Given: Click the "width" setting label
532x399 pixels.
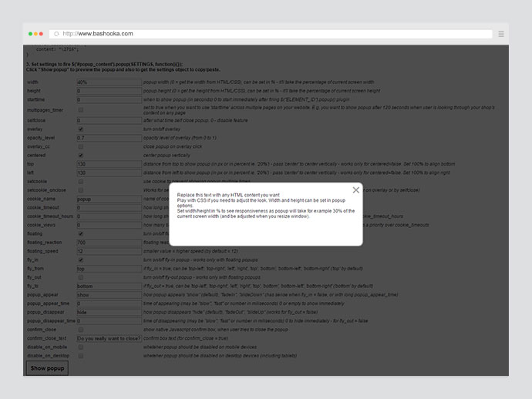Looking at the screenshot, I should [x=32, y=82].
